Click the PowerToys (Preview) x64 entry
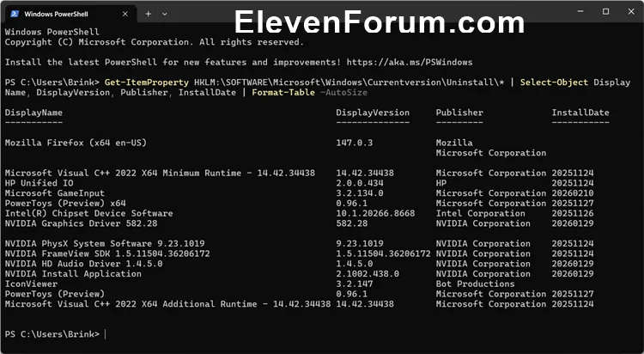The width and height of the screenshot is (644, 354). [x=65, y=203]
